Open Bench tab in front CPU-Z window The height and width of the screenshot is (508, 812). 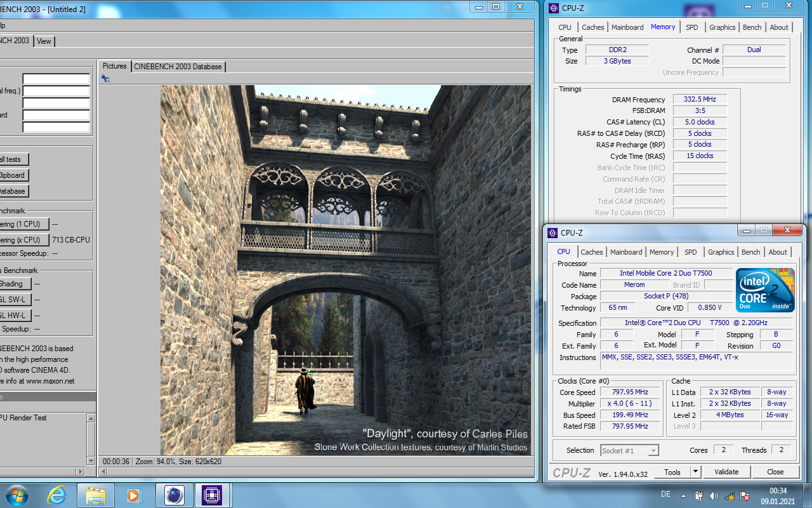pos(751,252)
